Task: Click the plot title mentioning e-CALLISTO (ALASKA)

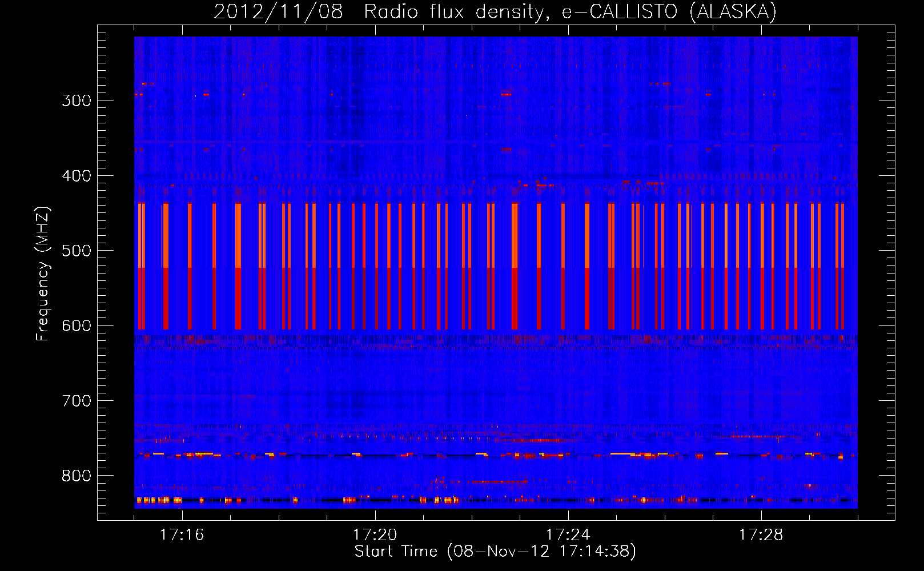Action: [495, 11]
